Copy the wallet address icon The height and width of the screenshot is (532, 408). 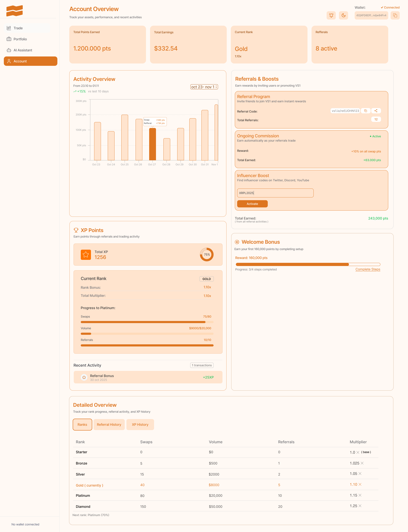(x=395, y=15)
